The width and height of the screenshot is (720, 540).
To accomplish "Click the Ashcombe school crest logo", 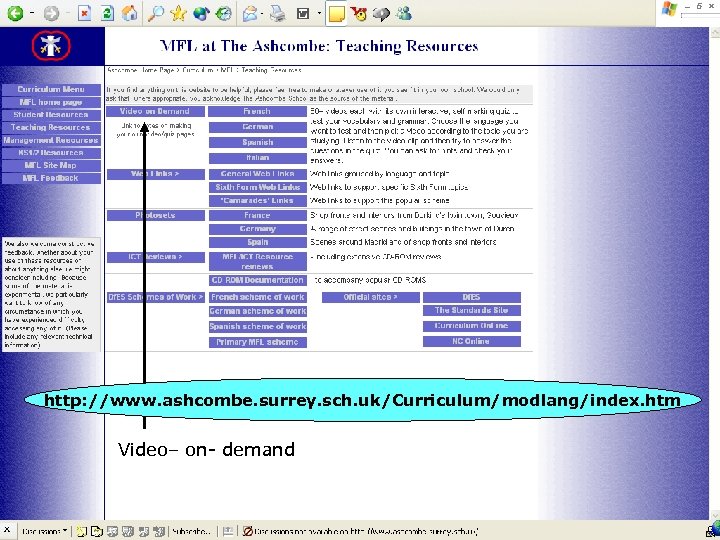I will click(51, 45).
